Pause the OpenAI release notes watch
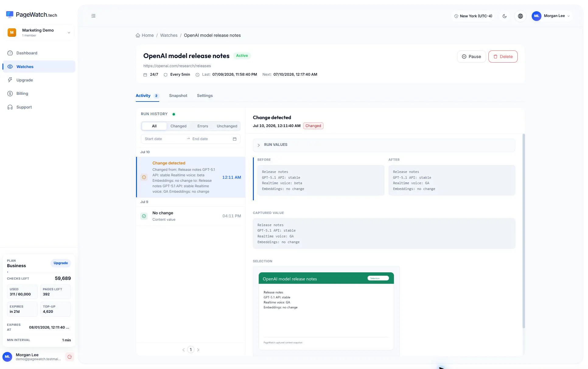 coord(471,57)
